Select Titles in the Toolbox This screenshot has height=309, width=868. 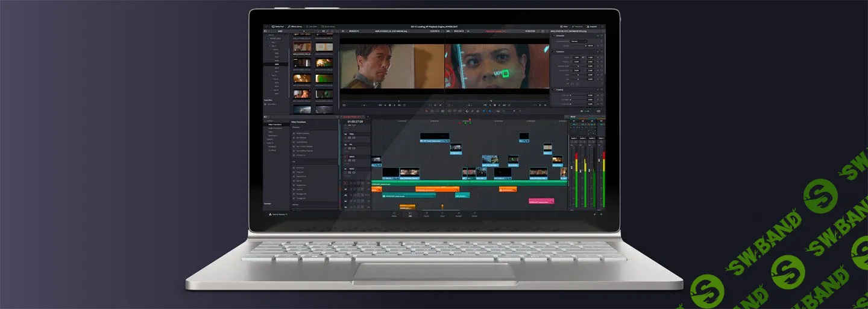pyautogui.click(x=271, y=132)
